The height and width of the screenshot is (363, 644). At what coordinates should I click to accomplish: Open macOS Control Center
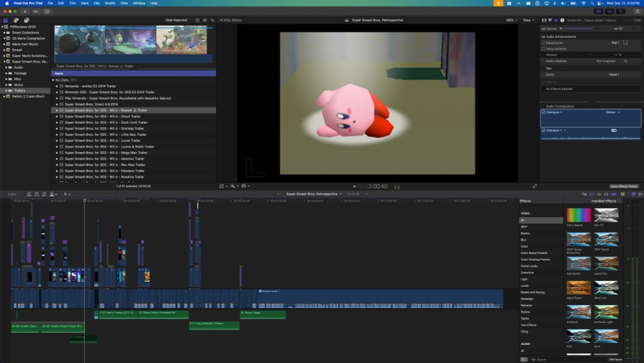600,3
